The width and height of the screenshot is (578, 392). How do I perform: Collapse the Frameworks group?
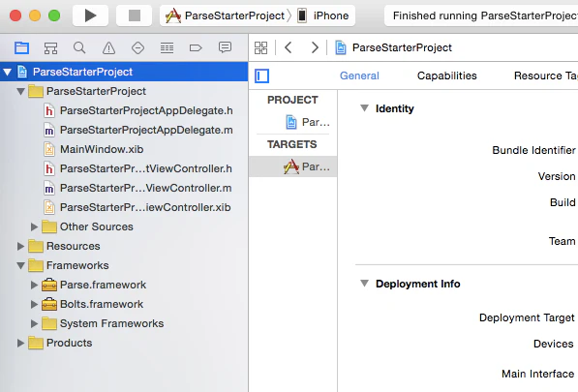click(21, 265)
